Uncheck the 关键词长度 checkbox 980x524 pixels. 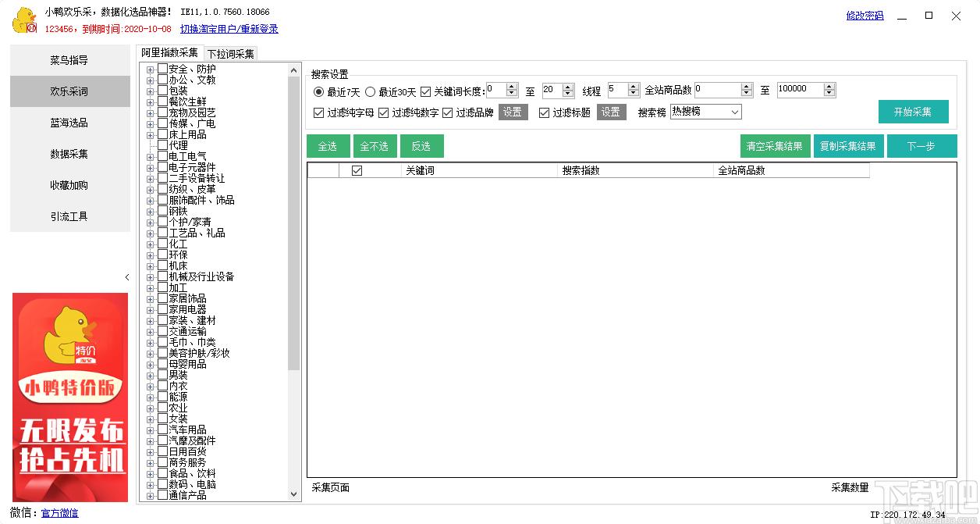tap(425, 91)
